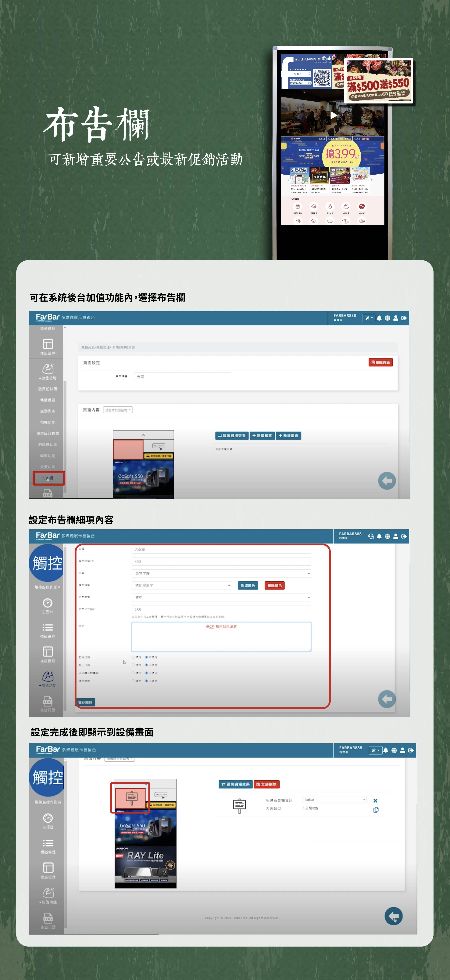Open the 置中 text alignment dropdown
450x980 pixels.
click(221, 597)
